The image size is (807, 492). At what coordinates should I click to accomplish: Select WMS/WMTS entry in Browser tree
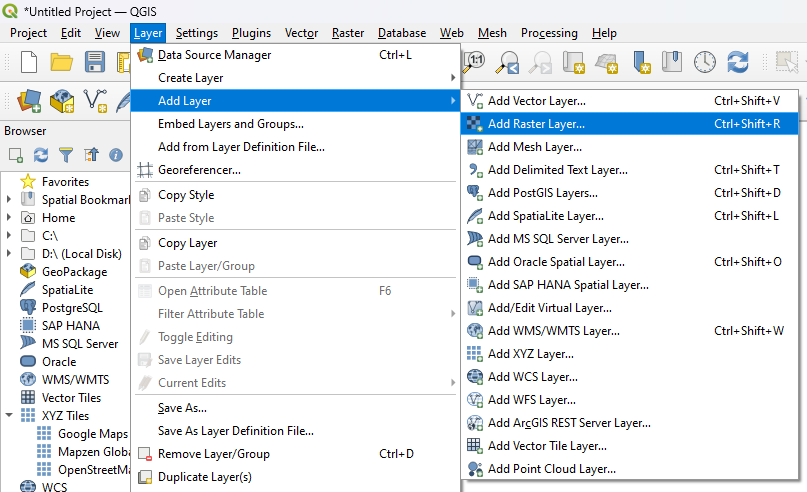(x=64, y=380)
